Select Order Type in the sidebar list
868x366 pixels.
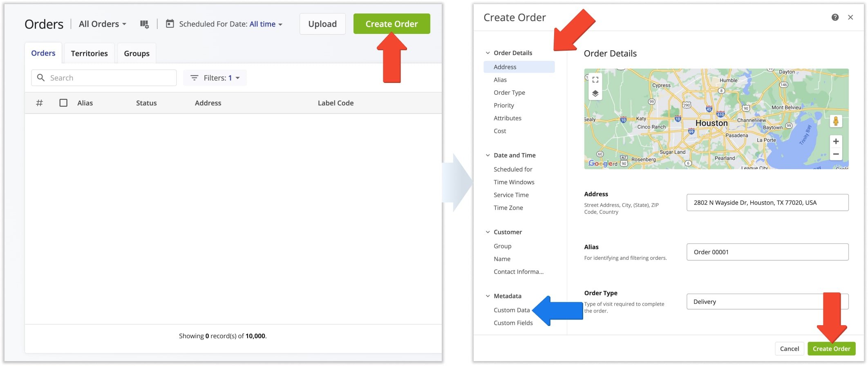(x=509, y=92)
